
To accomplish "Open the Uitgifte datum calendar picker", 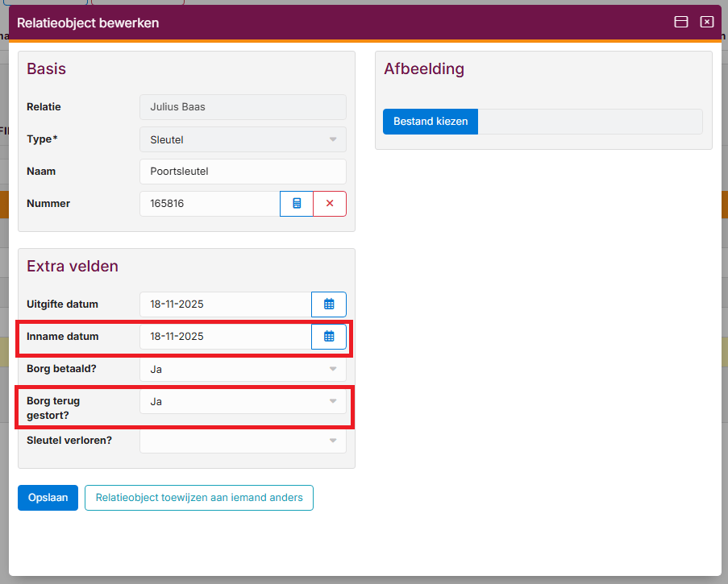I will pos(329,304).
